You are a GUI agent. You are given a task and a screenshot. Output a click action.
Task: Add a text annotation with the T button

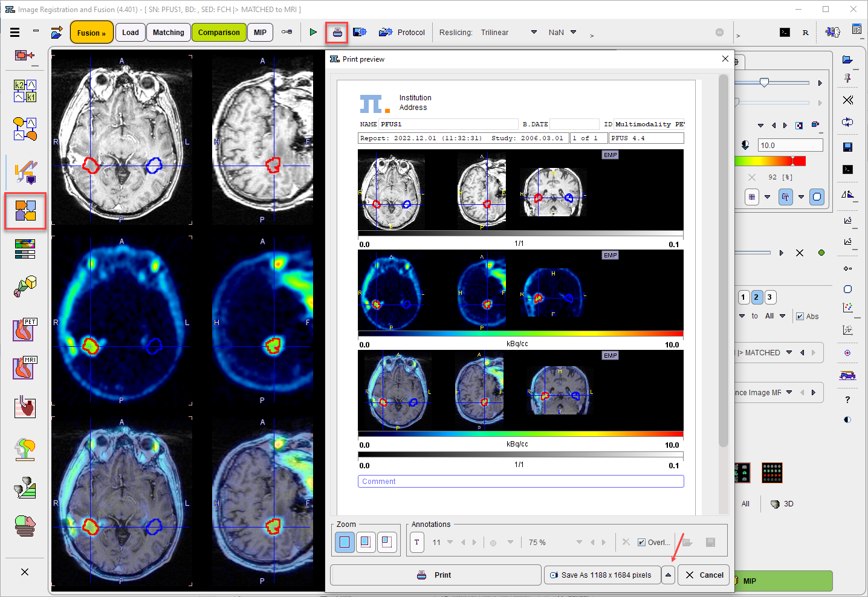coord(417,542)
